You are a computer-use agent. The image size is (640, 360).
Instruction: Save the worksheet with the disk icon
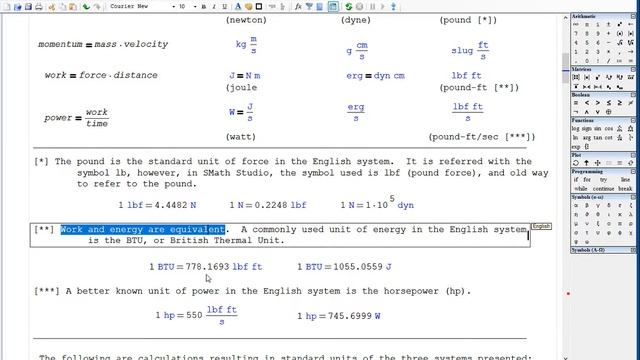tap(28, 7)
